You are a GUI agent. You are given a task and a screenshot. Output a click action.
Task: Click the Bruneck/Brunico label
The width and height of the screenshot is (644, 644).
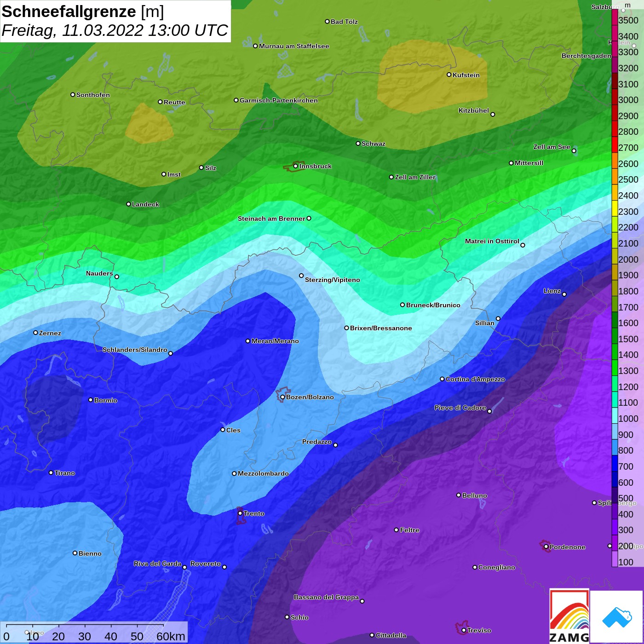(433, 305)
